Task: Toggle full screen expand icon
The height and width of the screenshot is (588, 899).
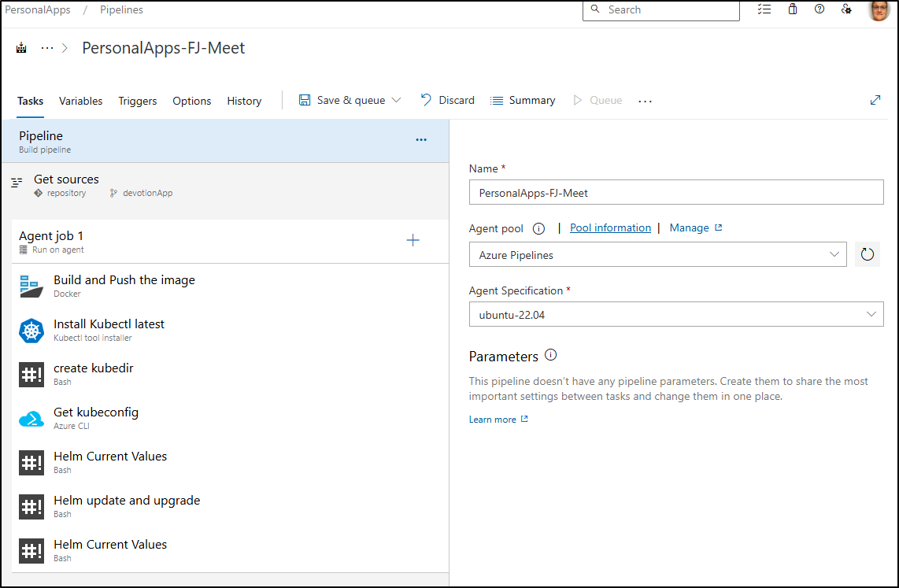Action: [875, 100]
